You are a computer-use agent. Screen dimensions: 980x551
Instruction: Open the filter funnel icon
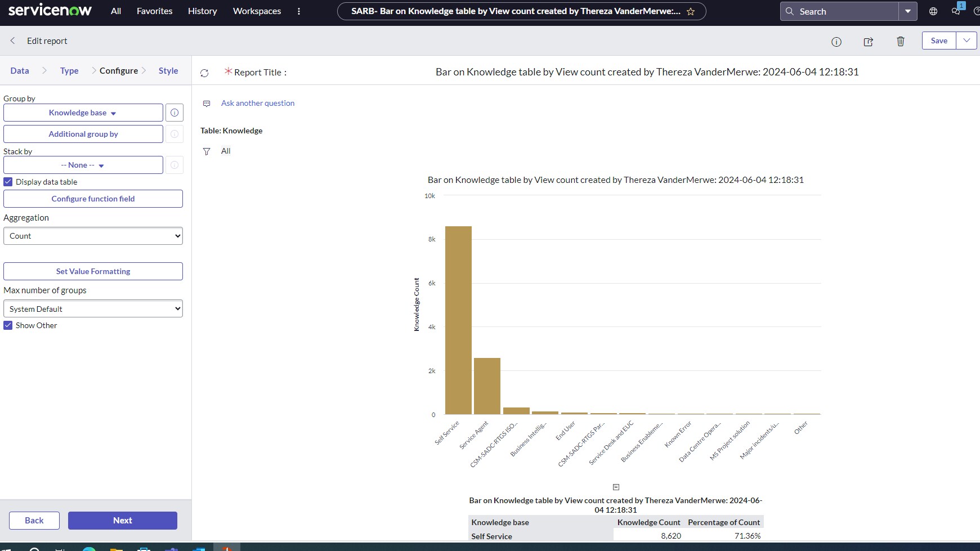(x=207, y=151)
